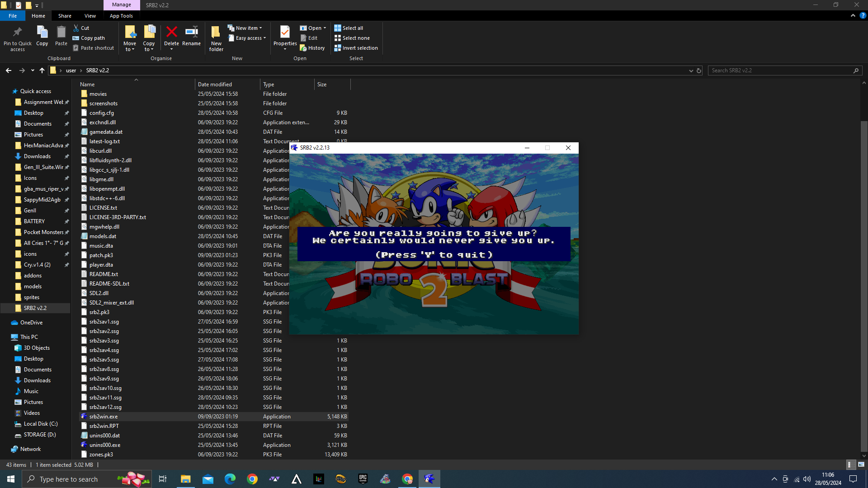Open the Mail app from taskbar
This screenshot has height=488, width=868.
click(x=208, y=479)
